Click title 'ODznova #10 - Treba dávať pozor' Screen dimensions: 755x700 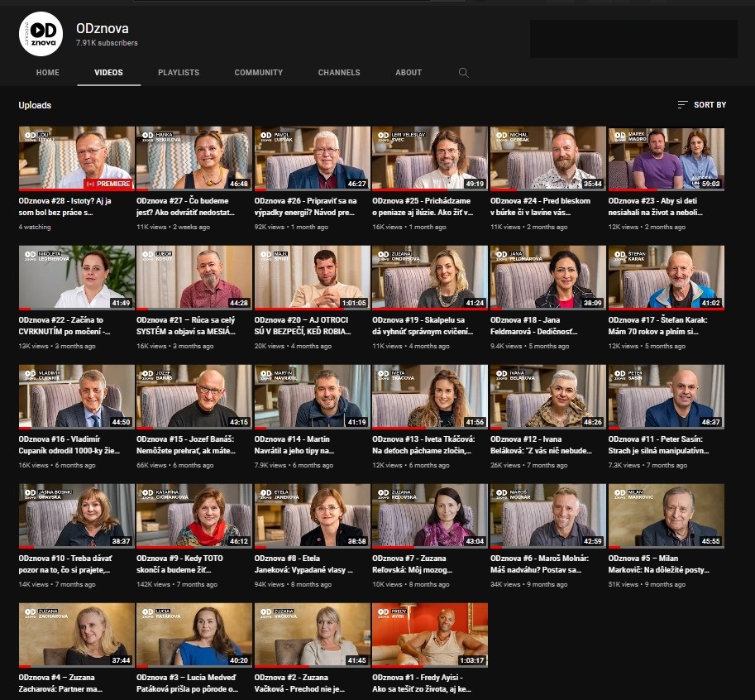pos(65,563)
